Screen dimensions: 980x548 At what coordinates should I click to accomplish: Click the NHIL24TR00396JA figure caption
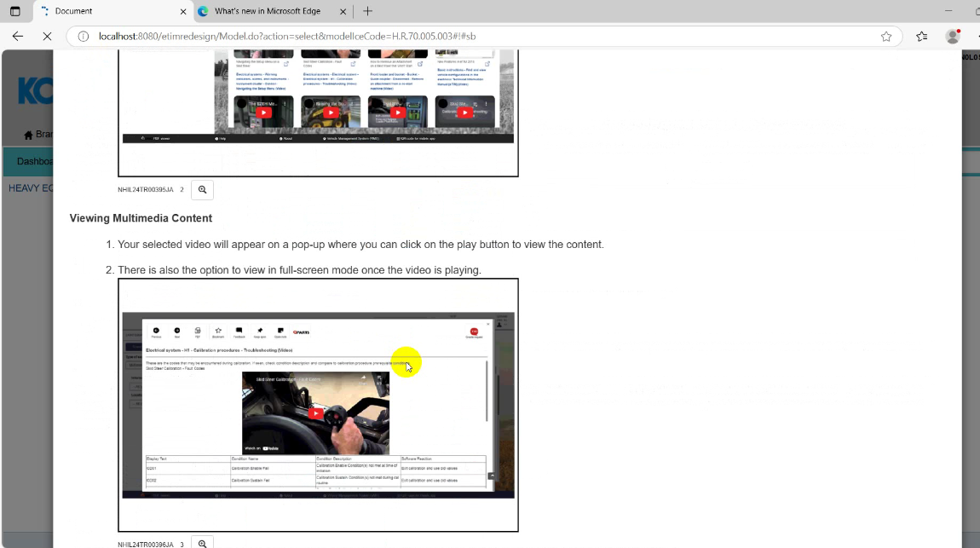point(146,545)
